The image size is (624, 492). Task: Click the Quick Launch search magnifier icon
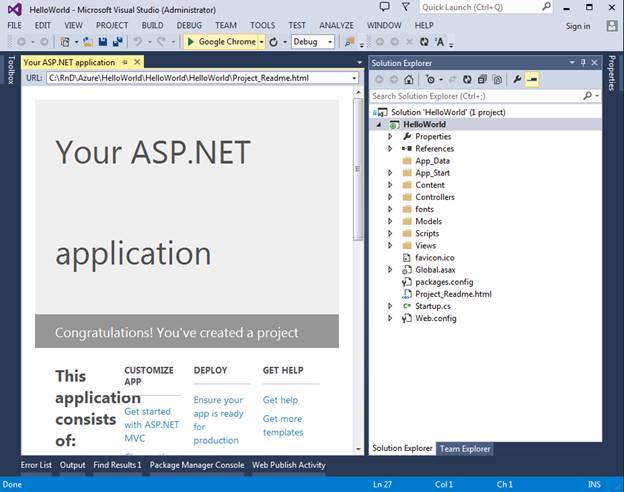546,7
